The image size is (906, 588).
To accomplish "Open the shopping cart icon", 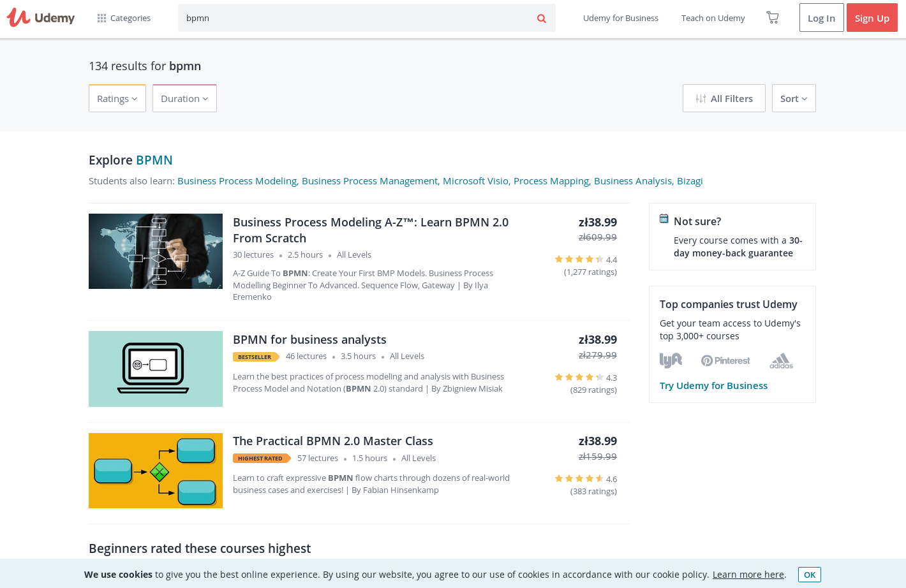I will click(773, 17).
